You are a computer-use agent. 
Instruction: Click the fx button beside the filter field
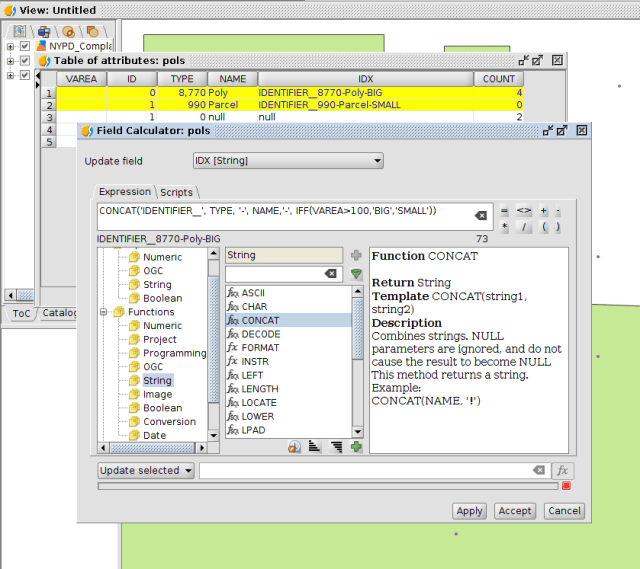tap(564, 470)
